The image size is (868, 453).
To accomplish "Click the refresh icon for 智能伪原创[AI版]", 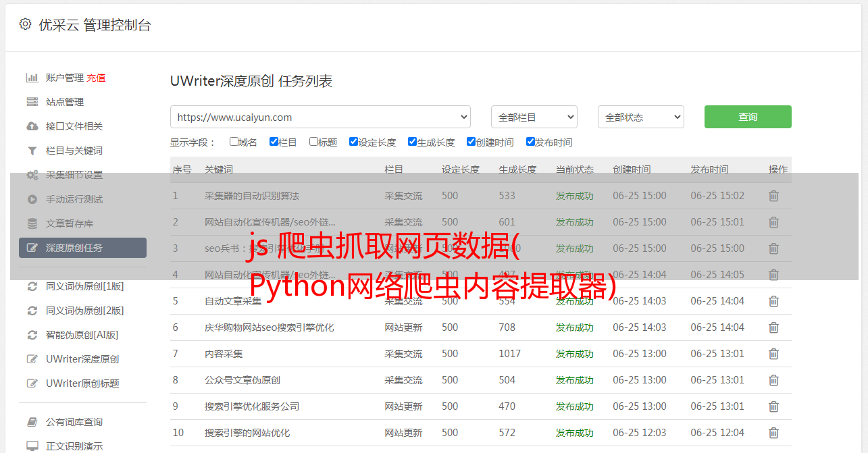I will coord(32,335).
